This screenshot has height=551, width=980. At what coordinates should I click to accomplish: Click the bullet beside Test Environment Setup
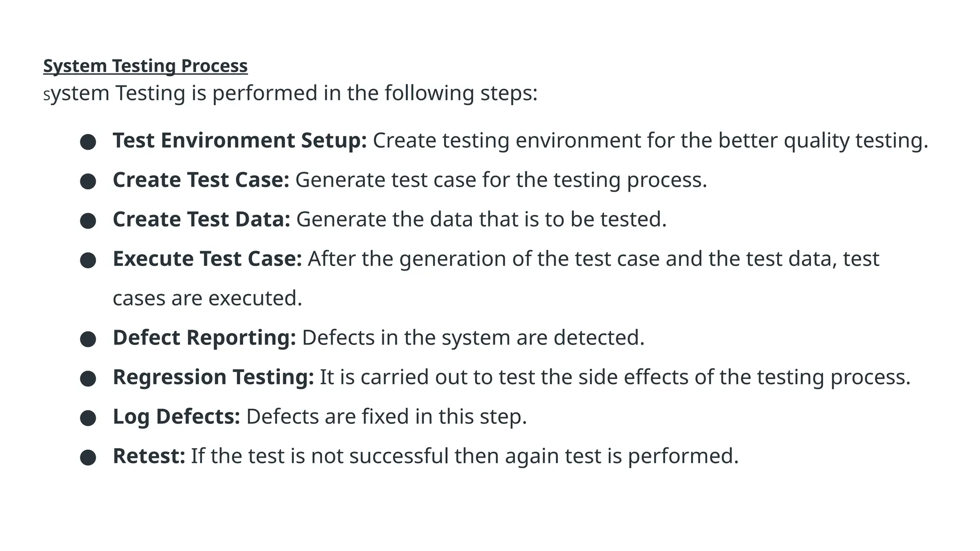88,142
